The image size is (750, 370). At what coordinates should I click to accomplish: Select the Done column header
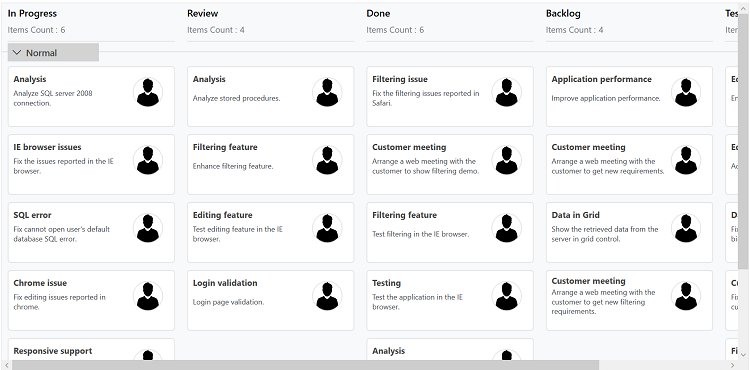(x=378, y=14)
